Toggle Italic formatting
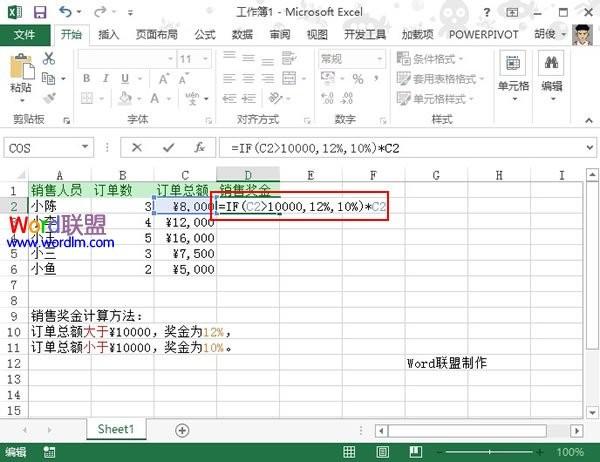 coord(106,78)
